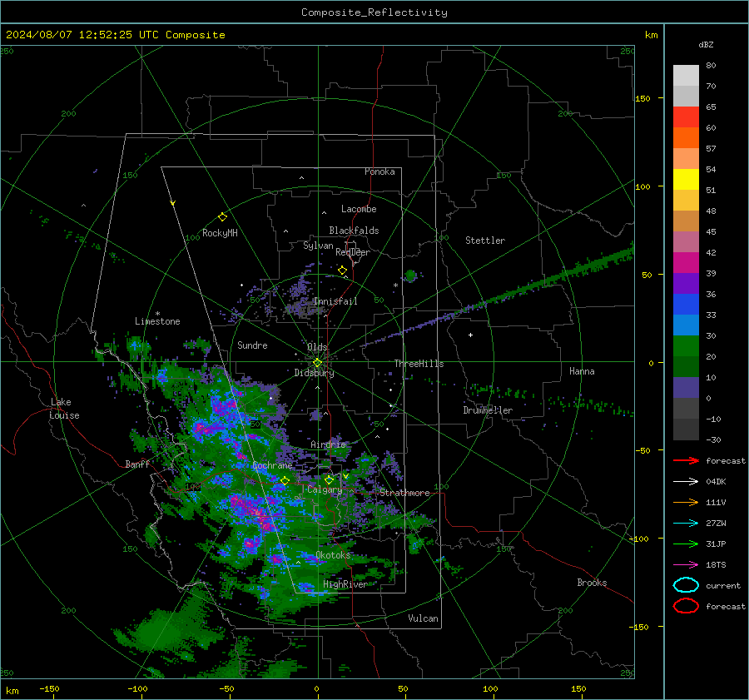Click the Banff town label
Screen dimensions: 749x700
pyautogui.click(x=137, y=464)
